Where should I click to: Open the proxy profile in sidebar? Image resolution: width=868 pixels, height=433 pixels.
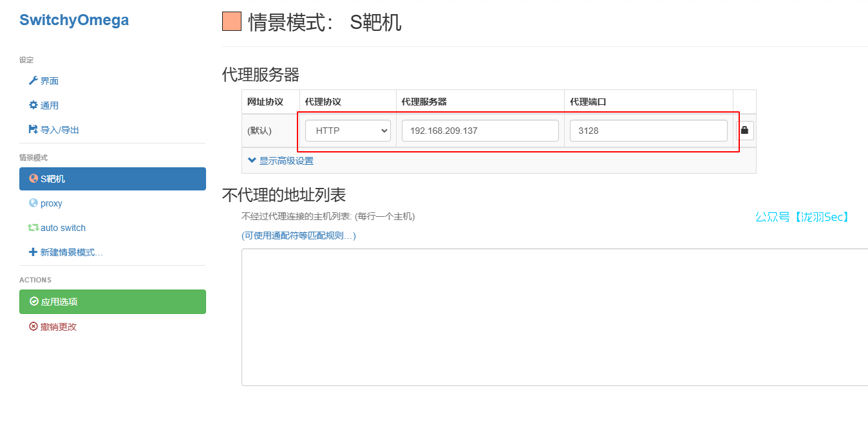tap(52, 203)
